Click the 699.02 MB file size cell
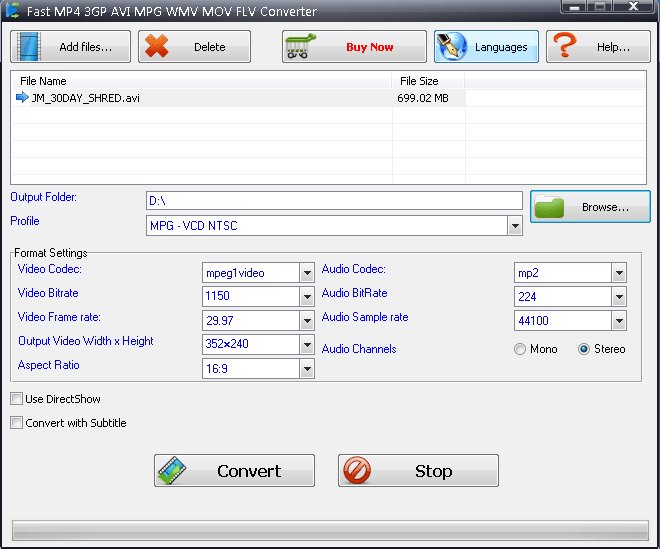This screenshot has width=660, height=549. pos(423,98)
